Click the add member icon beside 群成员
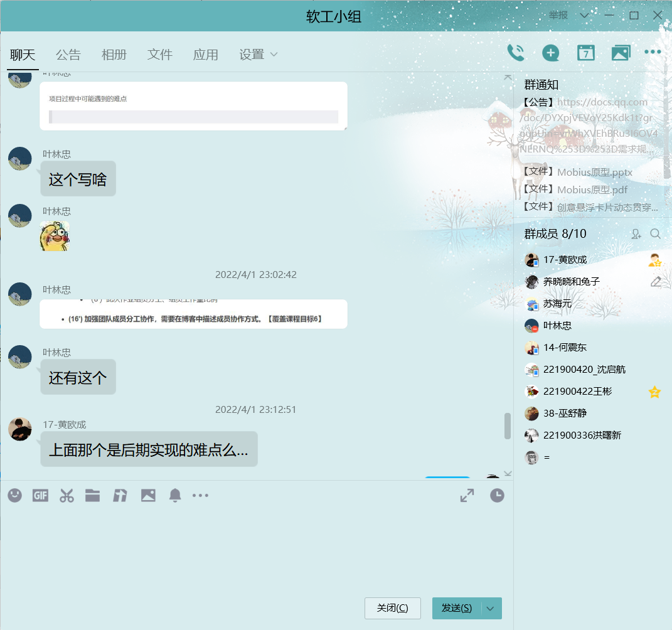 636,234
